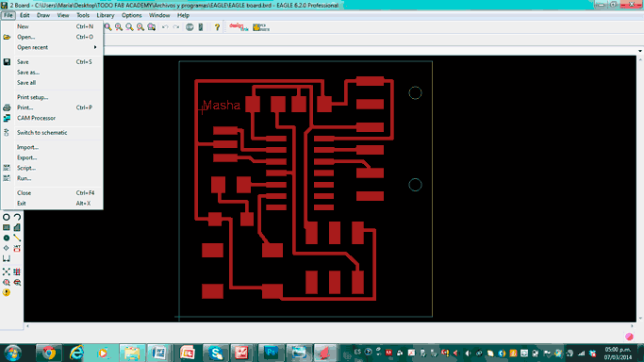Open Chrome from the taskbar
This screenshot has height=362, width=644.
49,353
